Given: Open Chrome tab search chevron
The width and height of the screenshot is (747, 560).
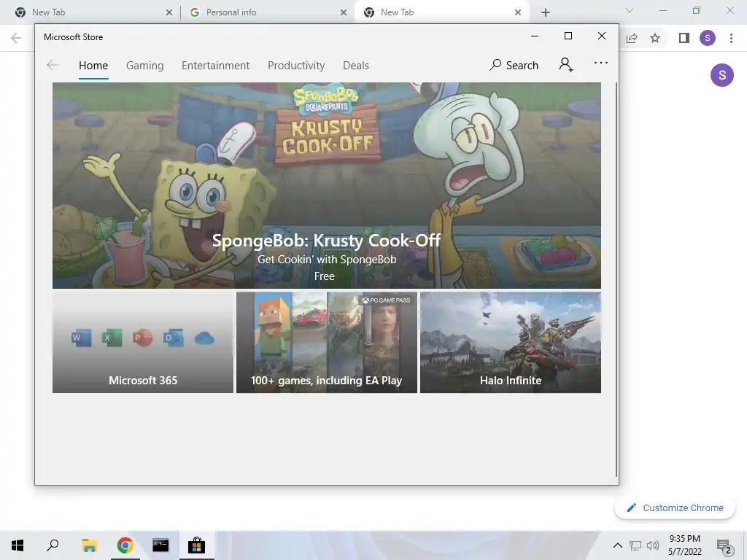Looking at the screenshot, I should (630, 10).
